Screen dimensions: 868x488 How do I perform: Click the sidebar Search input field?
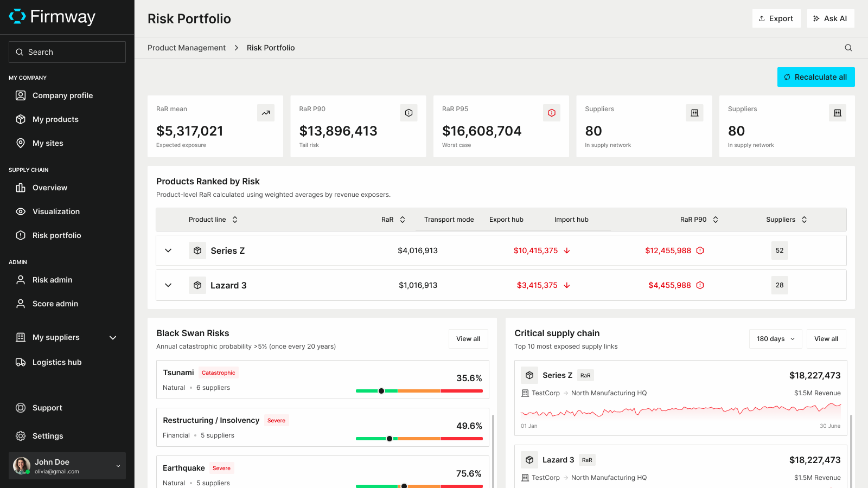point(67,52)
